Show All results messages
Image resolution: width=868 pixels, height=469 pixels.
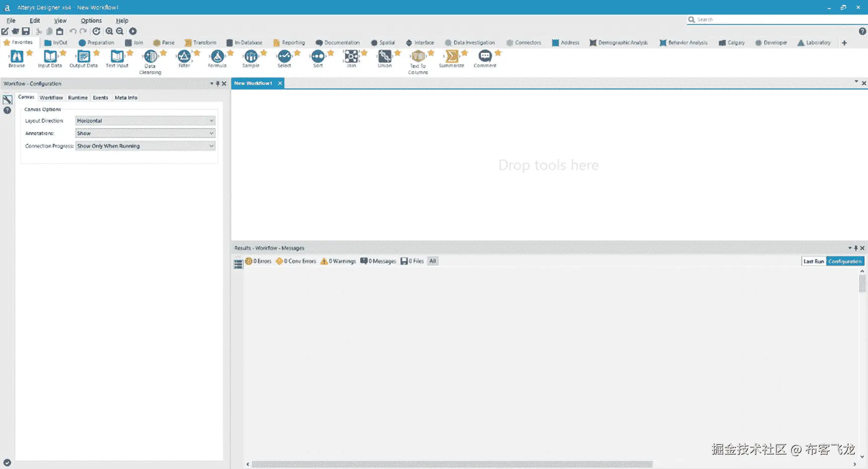coord(433,261)
